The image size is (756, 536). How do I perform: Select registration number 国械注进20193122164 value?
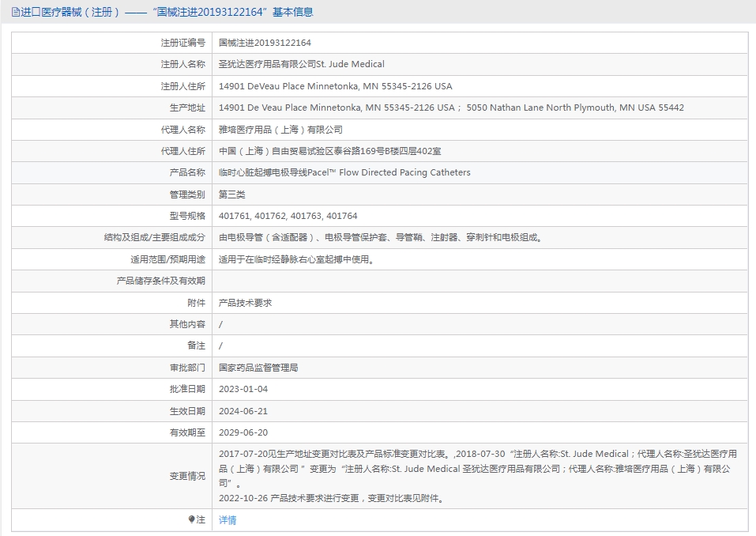coord(265,43)
